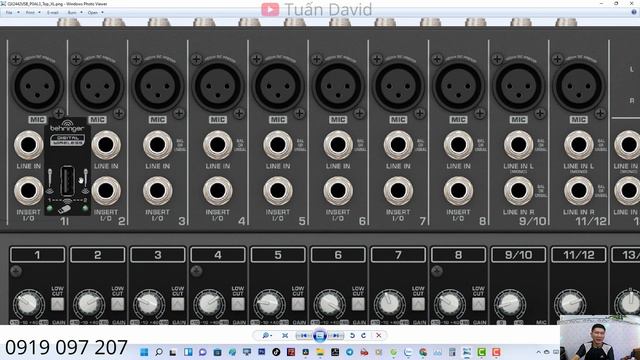Viewport: 640px width, 360px height.
Task: Rotate the image counterclockwise
Action: pos(352,336)
